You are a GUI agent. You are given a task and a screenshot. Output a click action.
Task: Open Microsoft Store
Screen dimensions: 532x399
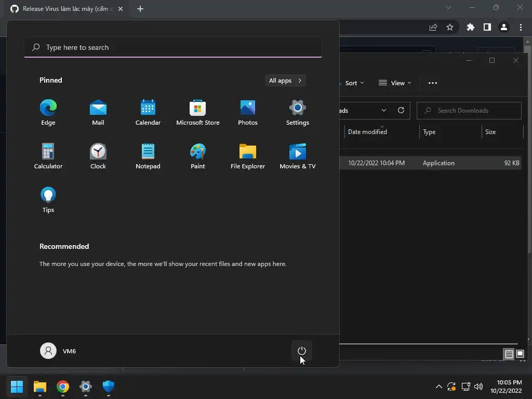[x=198, y=112]
